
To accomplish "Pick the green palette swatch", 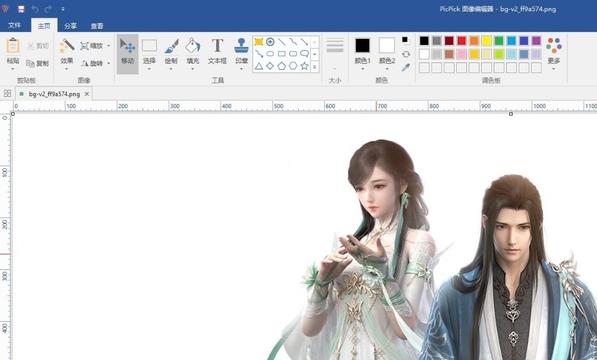I will pos(499,41).
